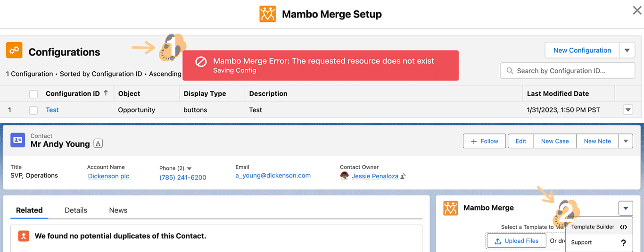644x252 pixels.
Task: Click the Mambo Merge panel logo icon
Action: click(x=451, y=208)
